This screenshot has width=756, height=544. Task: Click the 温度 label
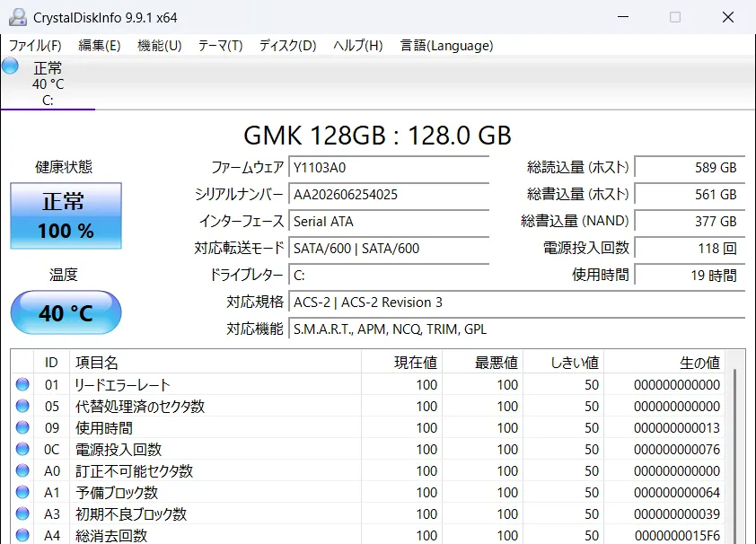(x=64, y=275)
